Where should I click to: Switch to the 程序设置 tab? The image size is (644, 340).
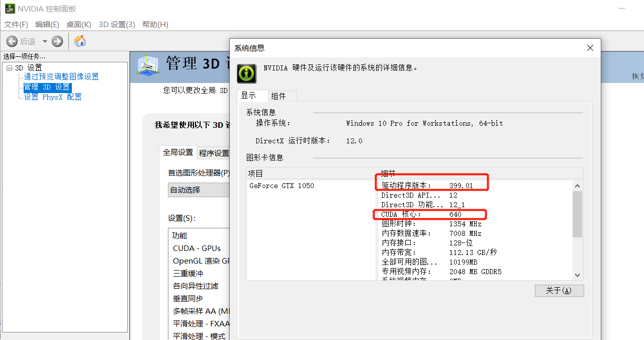(214, 153)
